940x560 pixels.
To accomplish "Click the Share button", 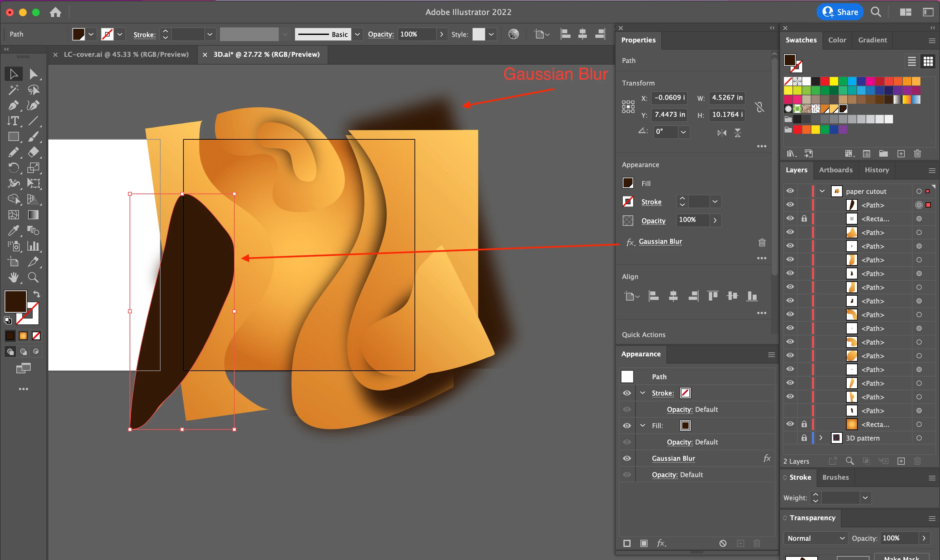I will coord(840,12).
